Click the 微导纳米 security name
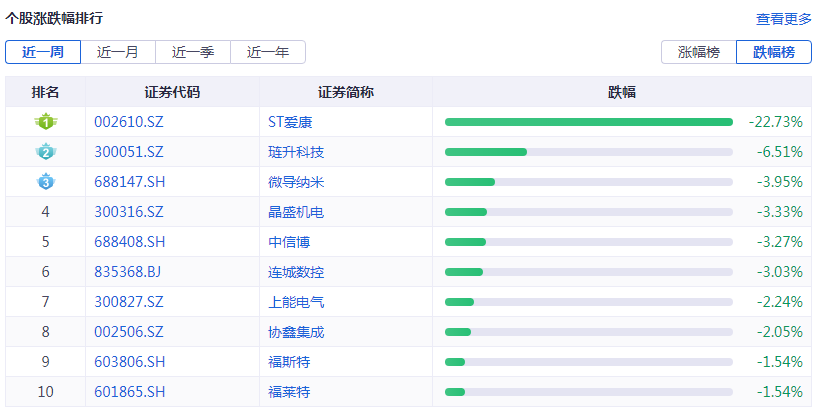 point(296,182)
